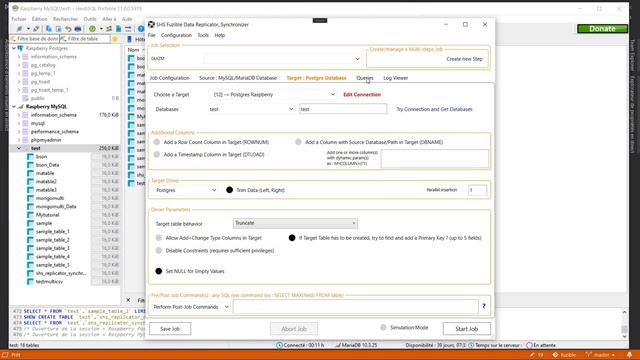Screen dimensions: 640x360
Task: Toggle find and add Primary Key option
Action: [x=292, y=238]
